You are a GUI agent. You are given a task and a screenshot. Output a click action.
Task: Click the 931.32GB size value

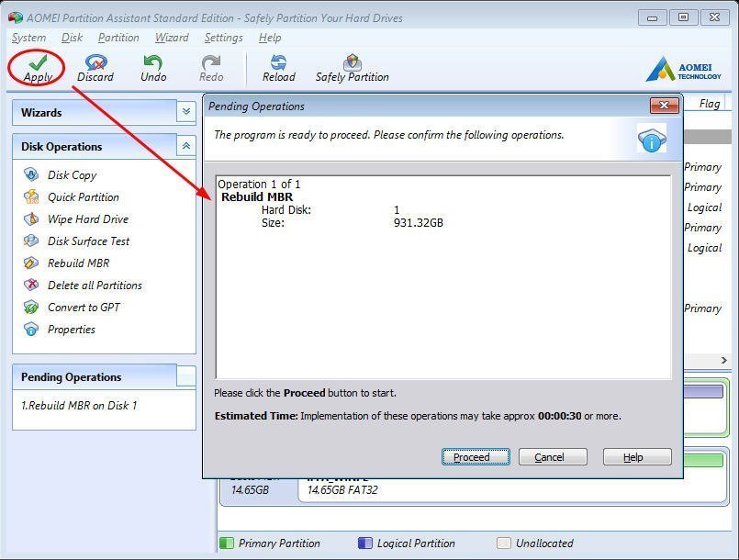click(419, 222)
